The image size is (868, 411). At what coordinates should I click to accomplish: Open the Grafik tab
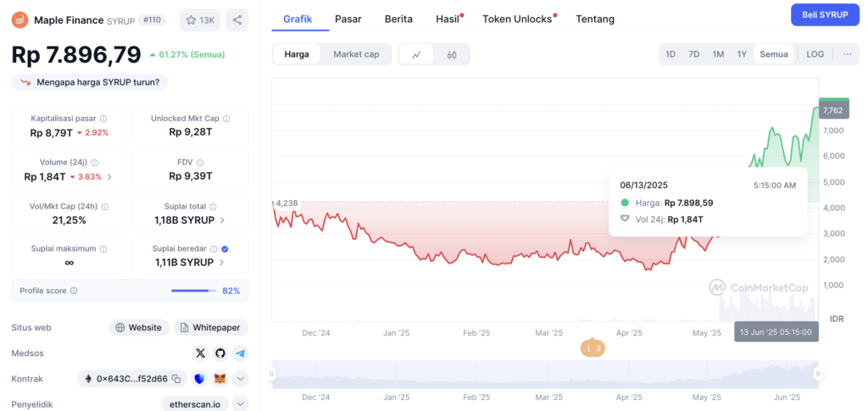pyautogui.click(x=298, y=19)
